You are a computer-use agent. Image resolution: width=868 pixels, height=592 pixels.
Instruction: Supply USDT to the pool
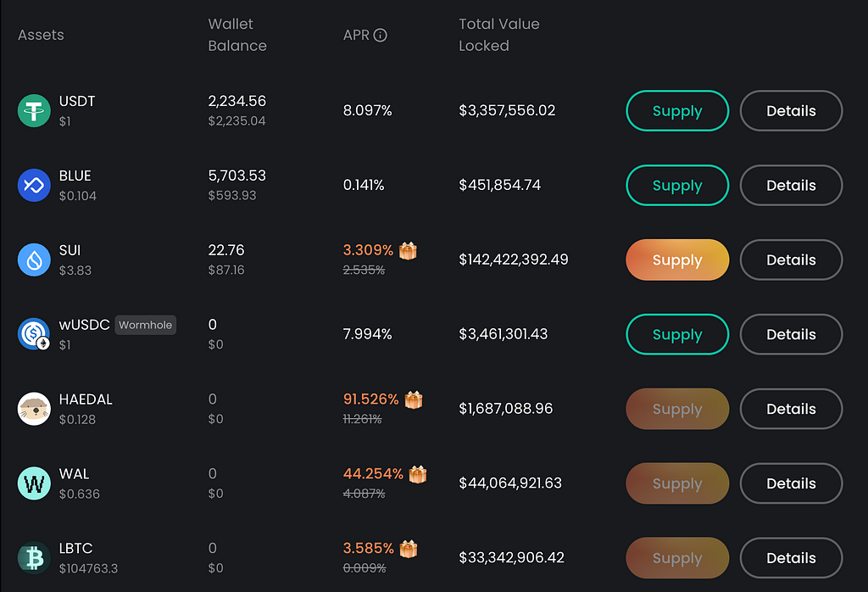677,111
